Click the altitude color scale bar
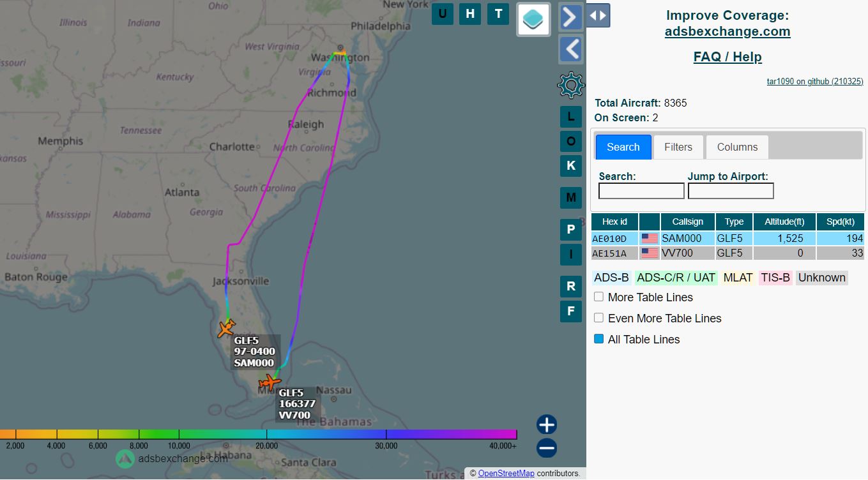The height and width of the screenshot is (480, 868). 258,434
